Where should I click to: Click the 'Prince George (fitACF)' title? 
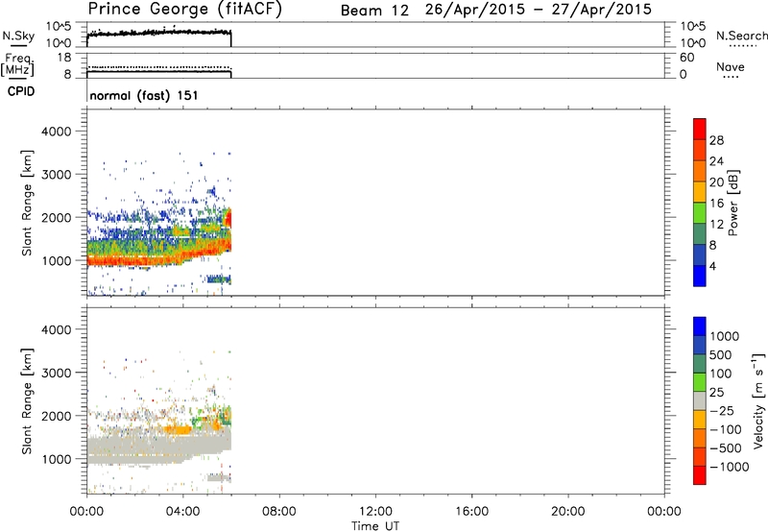click(x=185, y=9)
